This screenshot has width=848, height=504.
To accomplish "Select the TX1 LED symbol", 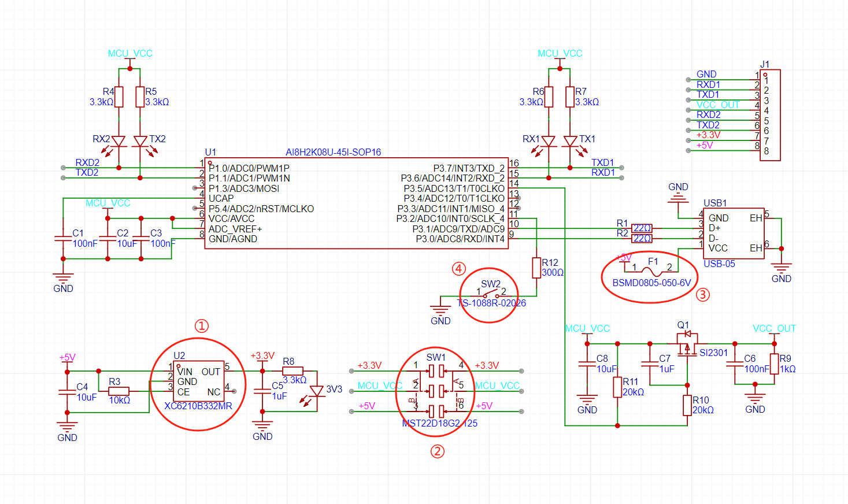I will (x=570, y=142).
